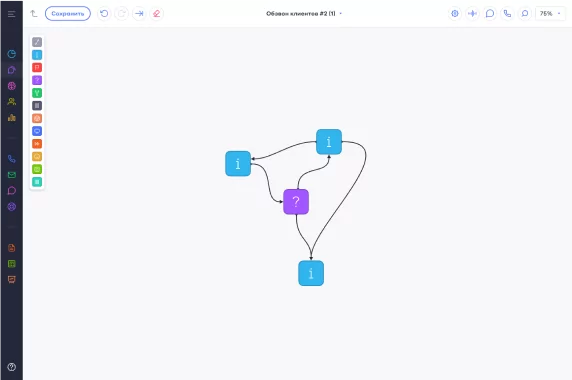The height and width of the screenshot is (380, 572).
Task: Select the lime green block in palette
Action: pyautogui.click(x=37, y=169)
